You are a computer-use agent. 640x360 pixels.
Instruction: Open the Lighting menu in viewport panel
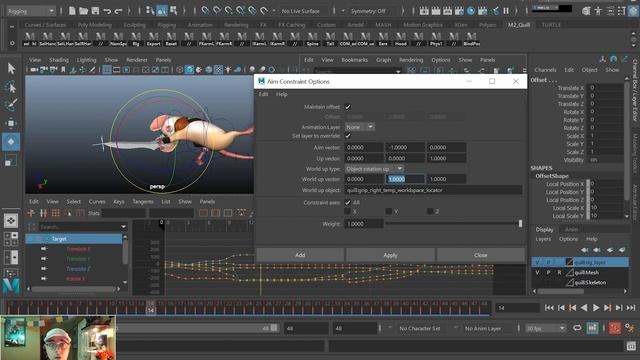click(x=87, y=60)
